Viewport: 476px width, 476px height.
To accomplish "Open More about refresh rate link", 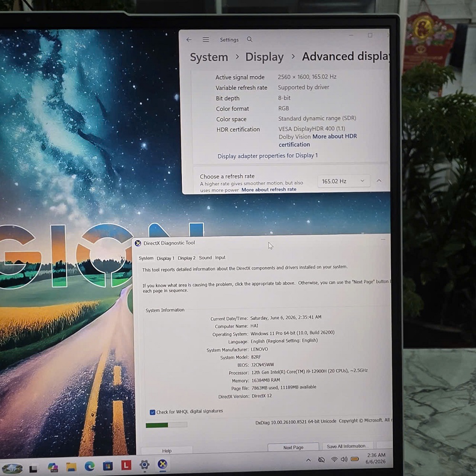I will point(269,189).
